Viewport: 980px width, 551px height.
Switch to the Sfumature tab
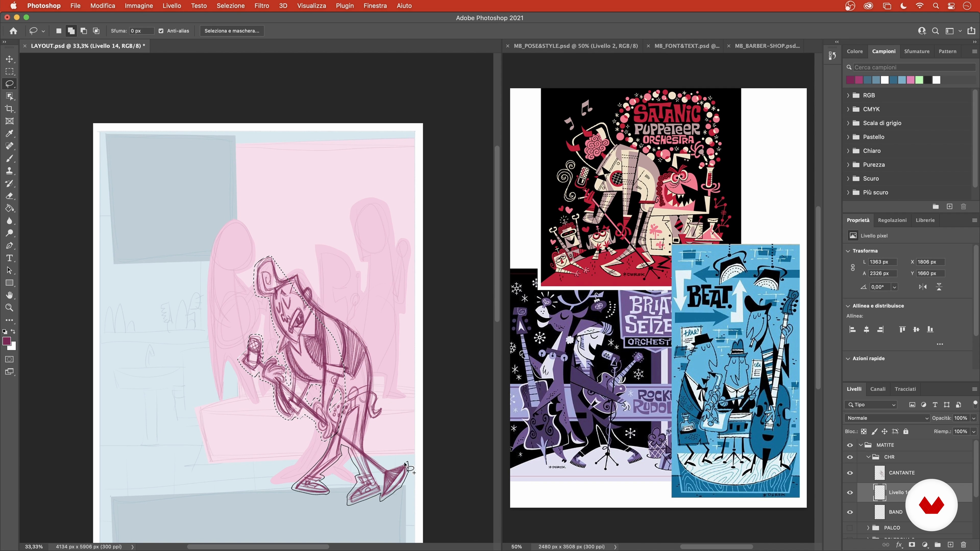916,51
